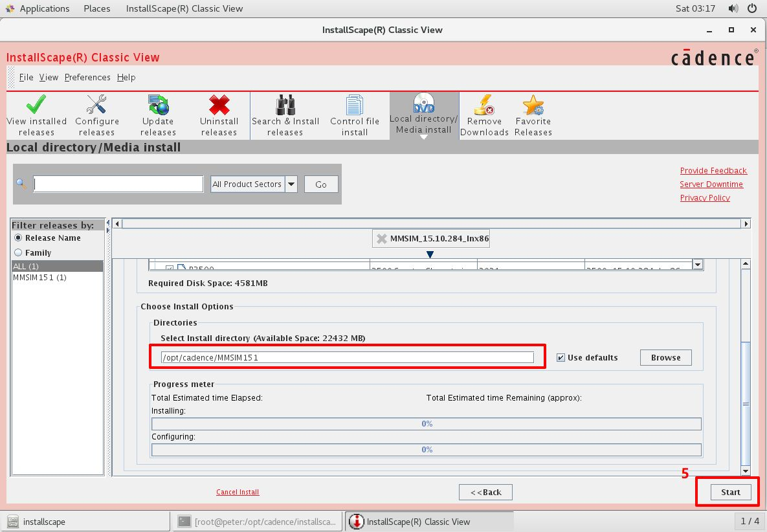Open the Help menu
Image resolution: width=767 pixels, height=532 pixels.
click(x=126, y=77)
